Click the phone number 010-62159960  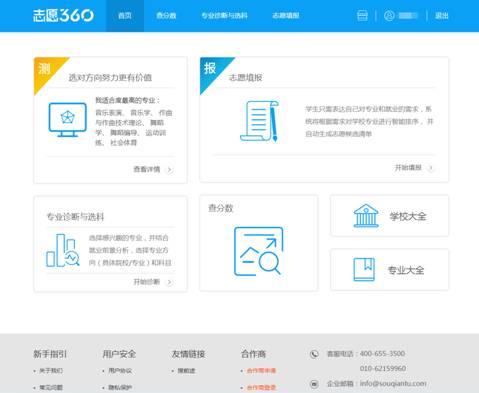(x=383, y=368)
